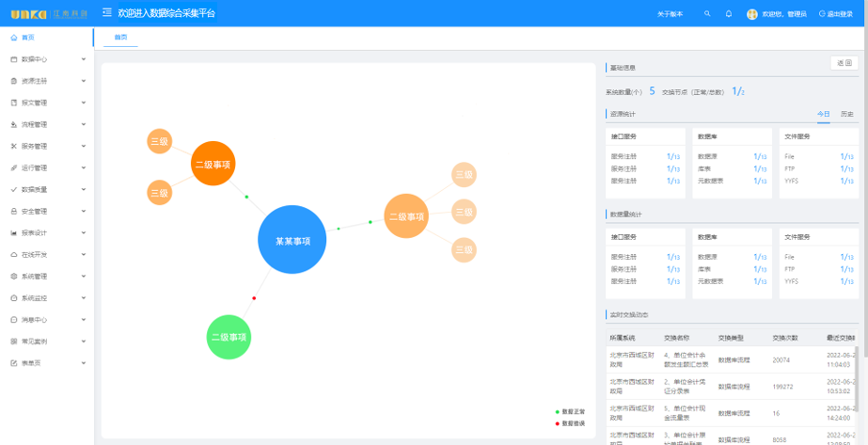
Task: Click the 系统管理 gear icon
Action: pyautogui.click(x=13, y=276)
